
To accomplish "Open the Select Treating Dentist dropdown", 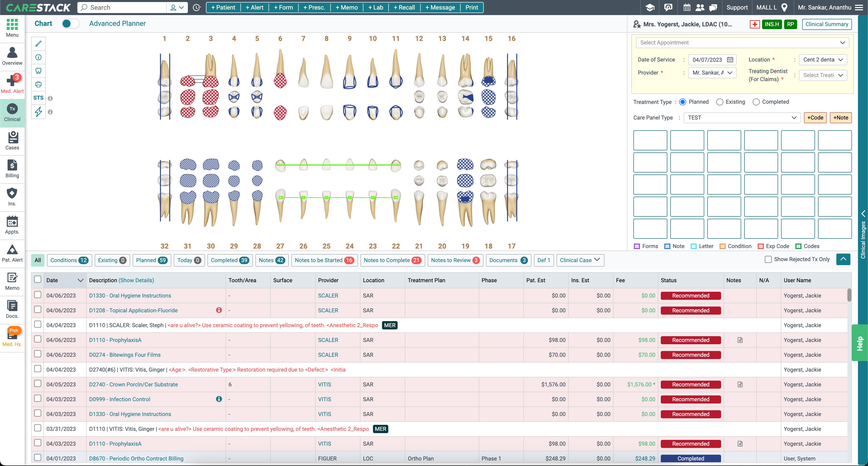I will coord(823,75).
